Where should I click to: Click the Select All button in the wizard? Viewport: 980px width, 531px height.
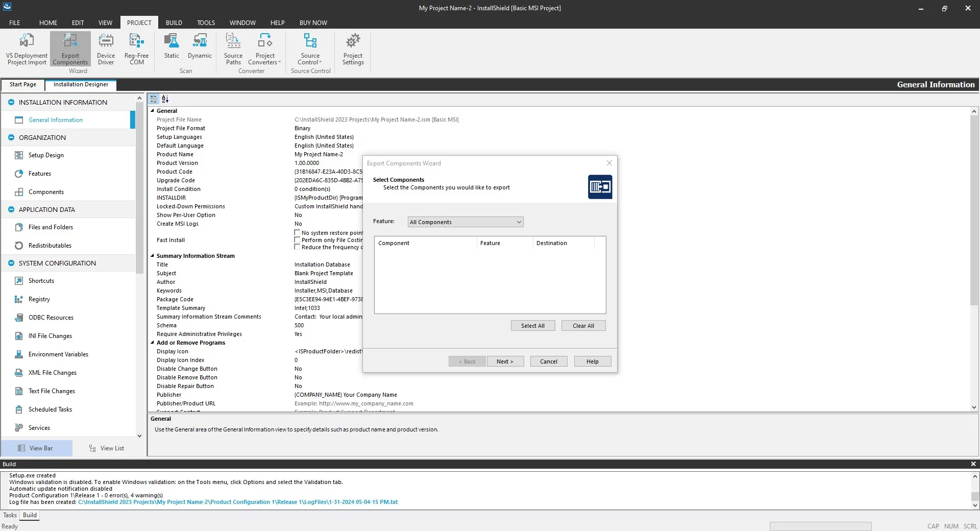point(532,325)
